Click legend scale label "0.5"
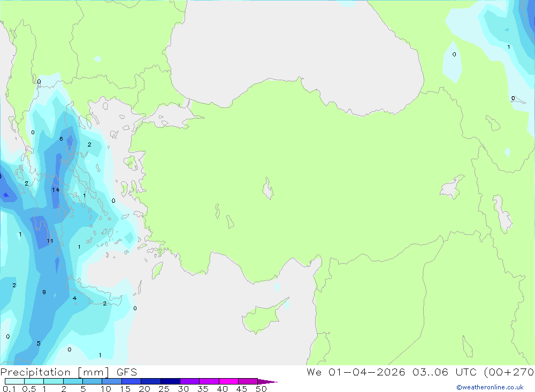Screen dimensions: 535x392 click(x=29, y=389)
